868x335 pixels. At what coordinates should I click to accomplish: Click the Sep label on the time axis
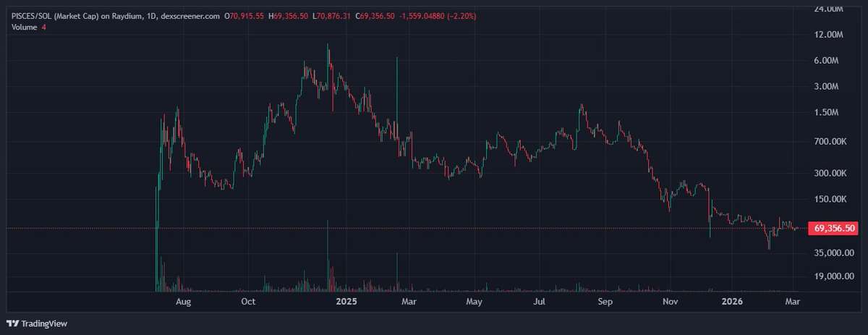coord(605,300)
